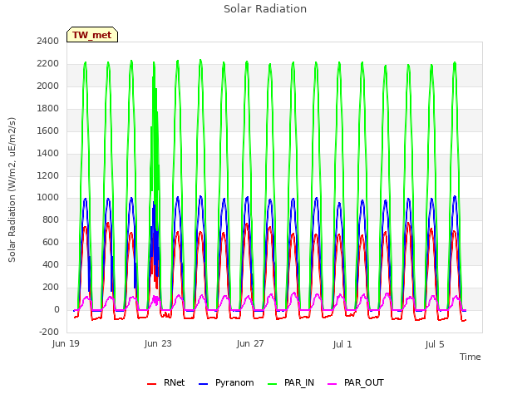
Task: Toggle the PAR_IN legend entry
Action: click(x=291, y=382)
